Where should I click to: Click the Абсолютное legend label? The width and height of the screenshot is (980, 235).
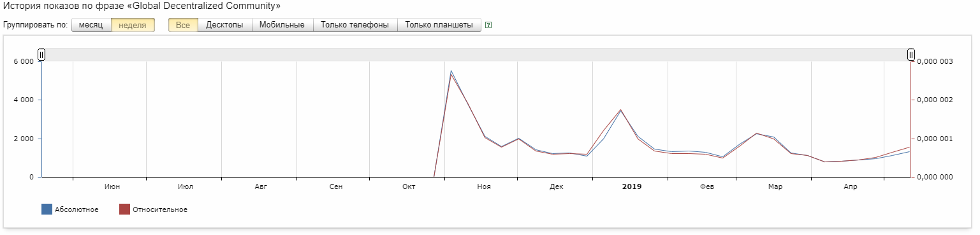click(x=77, y=209)
